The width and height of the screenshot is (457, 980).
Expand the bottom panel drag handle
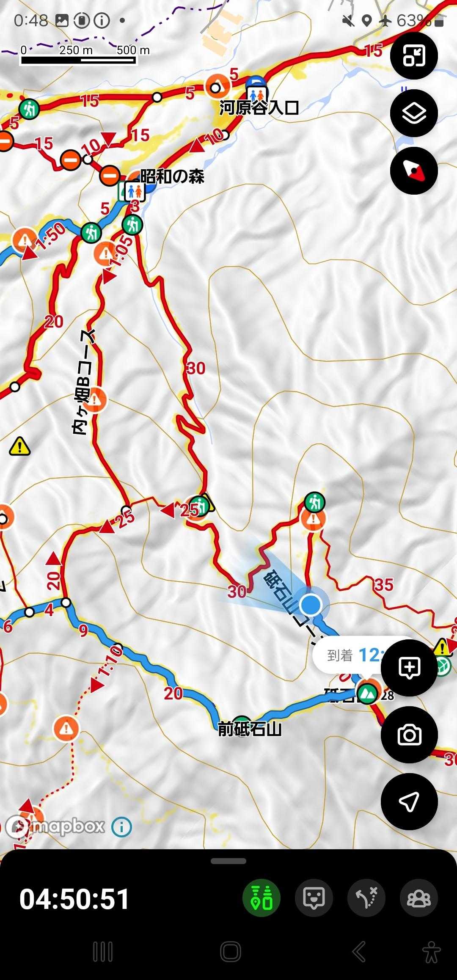click(228, 861)
